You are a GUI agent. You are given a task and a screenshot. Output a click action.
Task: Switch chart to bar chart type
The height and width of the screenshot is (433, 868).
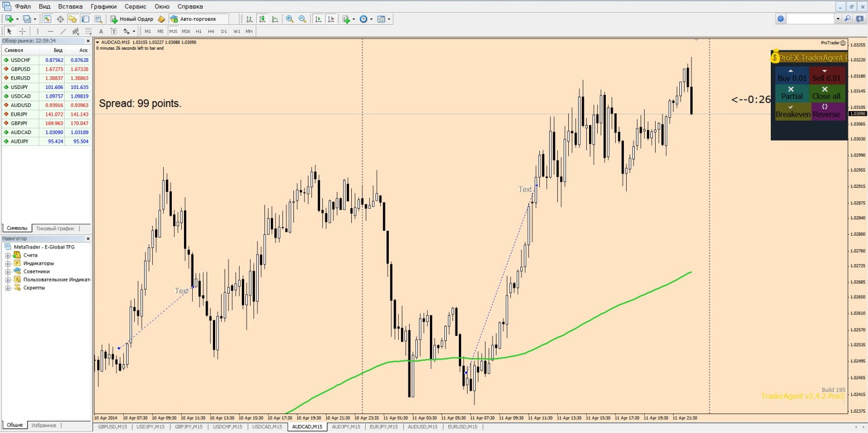(249, 19)
